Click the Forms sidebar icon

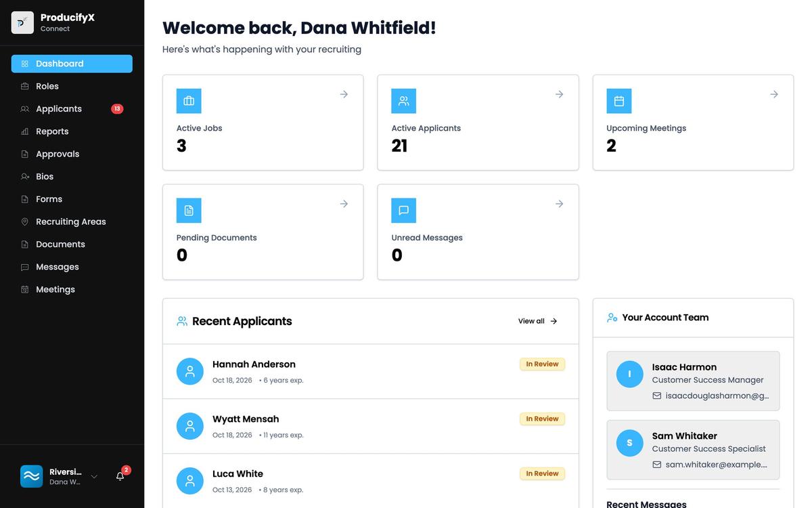pyautogui.click(x=25, y=199)
